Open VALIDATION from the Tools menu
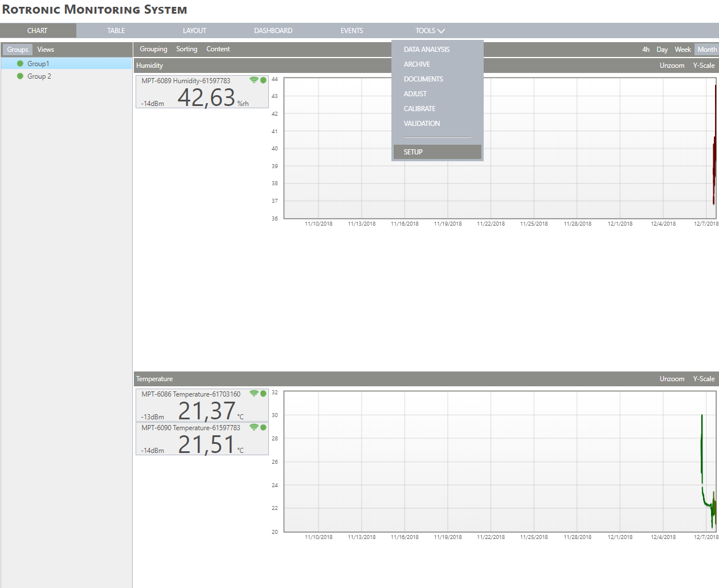The height and width of the screenshot is (588, 719). coord(422,124)
